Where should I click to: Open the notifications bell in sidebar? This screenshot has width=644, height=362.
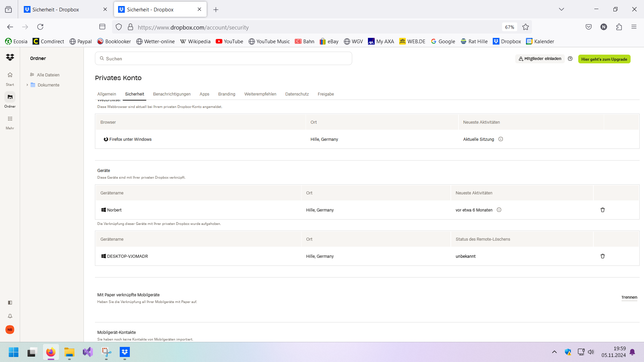[x=10, y=316]
